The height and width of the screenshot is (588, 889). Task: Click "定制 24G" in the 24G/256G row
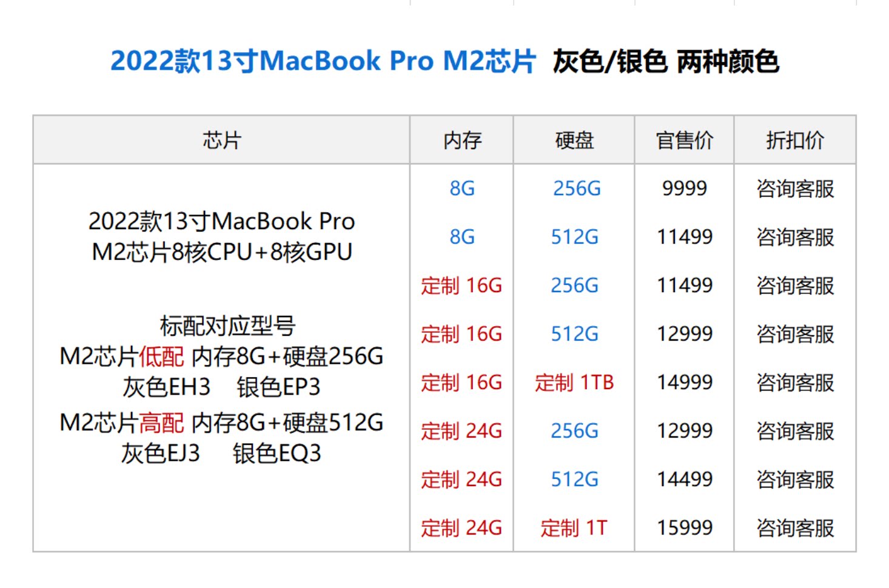[x=461, y=431]
